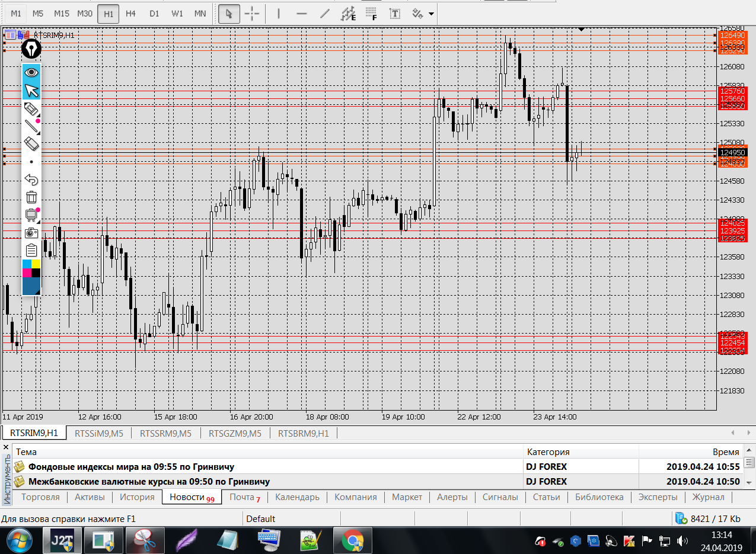756x554 pixels.
Task: Sort news by the Категория column header
Action: click(x=581, y=451)
